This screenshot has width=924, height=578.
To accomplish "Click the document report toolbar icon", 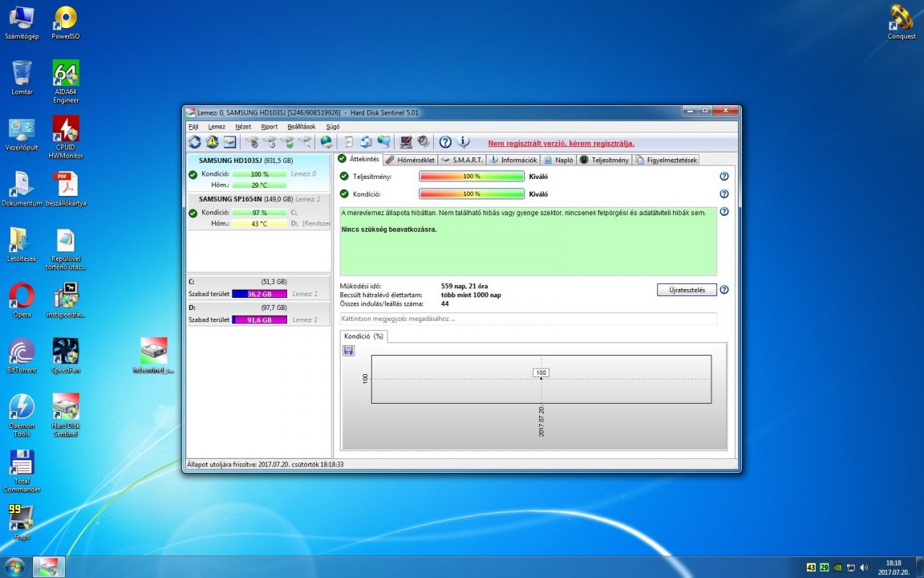I will (x=348, y=142).
